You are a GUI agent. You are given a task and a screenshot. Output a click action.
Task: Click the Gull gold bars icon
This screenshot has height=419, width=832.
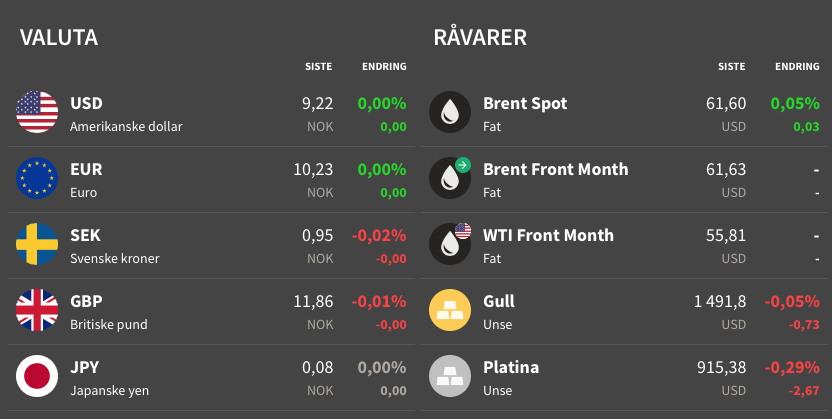[450, 310]
